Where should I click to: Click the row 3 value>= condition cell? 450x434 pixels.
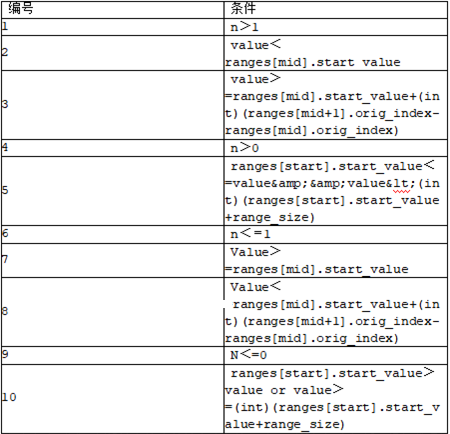(x=336, y=105)
